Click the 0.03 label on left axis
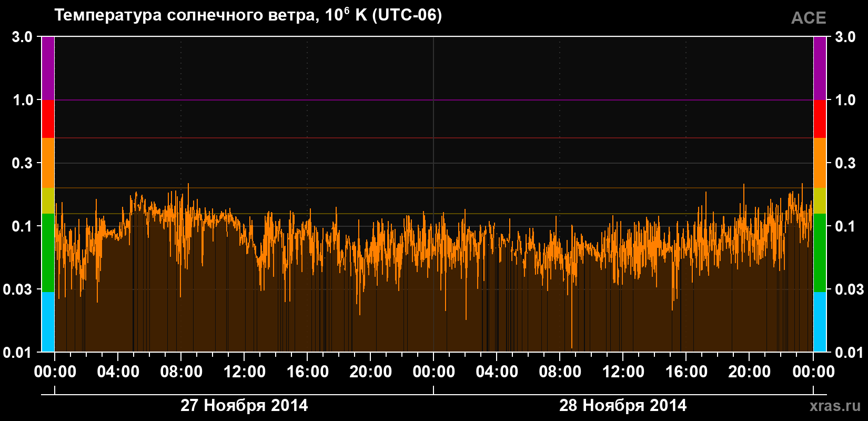Image resolution: width=868 pixels, height=421 pixels. (18, 289)
